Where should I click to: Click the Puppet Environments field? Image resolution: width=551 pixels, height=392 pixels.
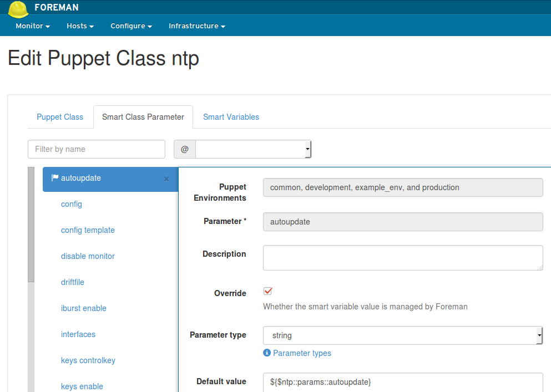[403, 187]
